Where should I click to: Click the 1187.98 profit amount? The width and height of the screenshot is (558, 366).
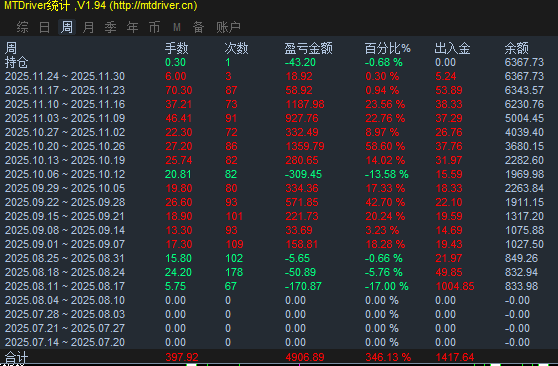coord(305,104)
